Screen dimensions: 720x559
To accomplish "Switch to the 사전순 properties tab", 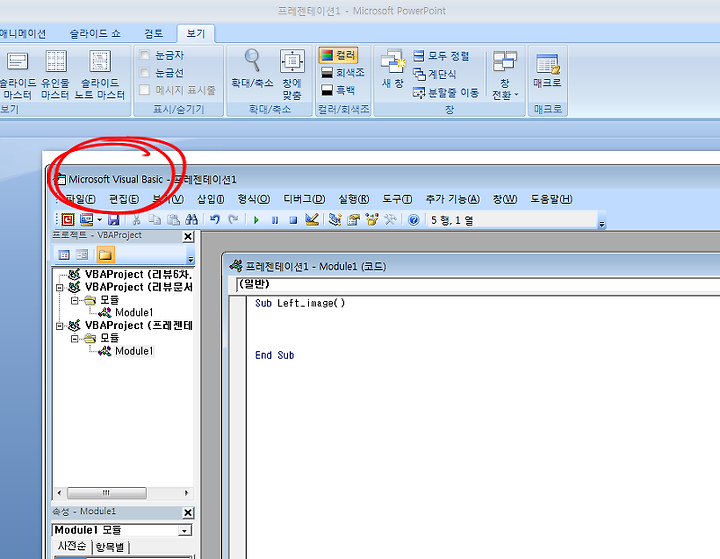I will (72, 547).
